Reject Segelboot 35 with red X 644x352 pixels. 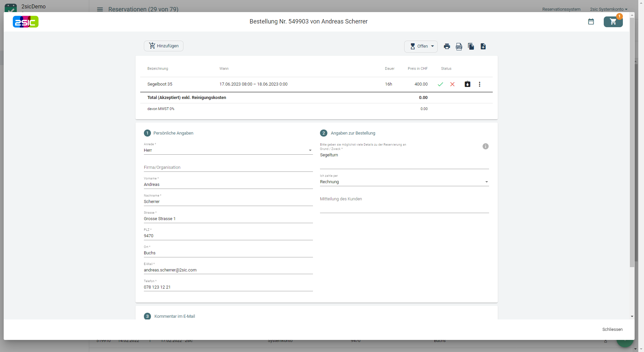coord(452,84)
